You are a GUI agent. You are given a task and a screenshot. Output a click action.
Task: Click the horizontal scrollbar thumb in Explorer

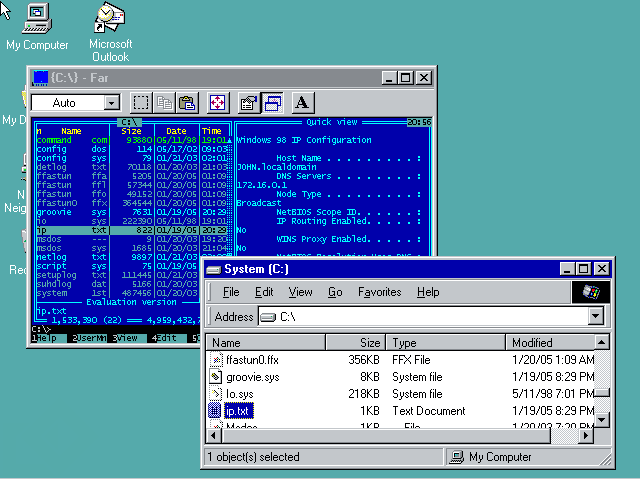click(386, 436)
